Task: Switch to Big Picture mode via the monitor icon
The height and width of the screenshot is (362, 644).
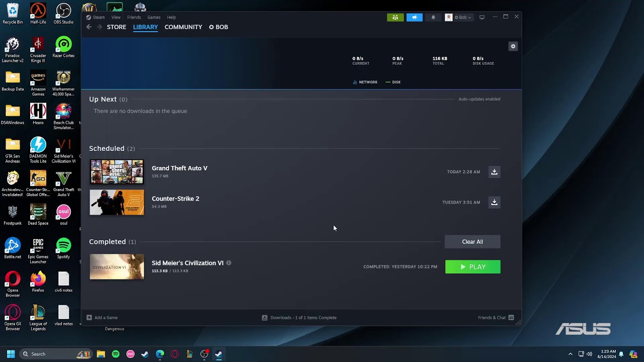Action: pos(482,17)
